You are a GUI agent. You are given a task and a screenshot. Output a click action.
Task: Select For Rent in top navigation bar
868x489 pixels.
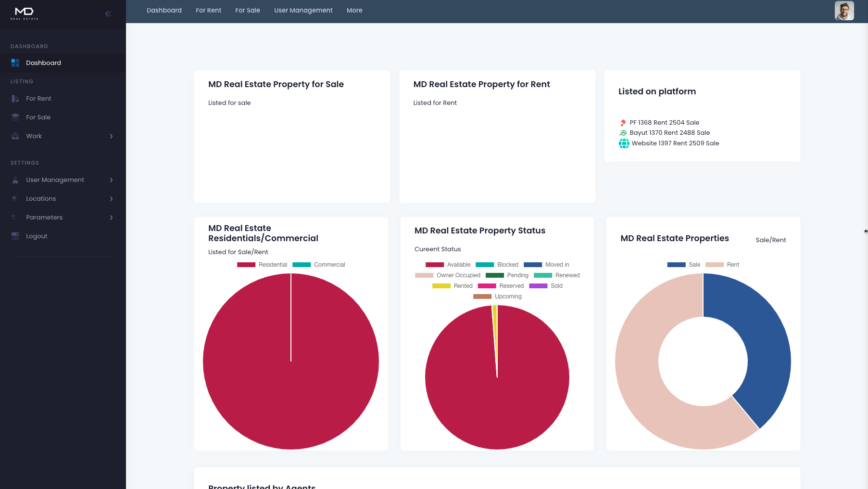coord(208,11)
